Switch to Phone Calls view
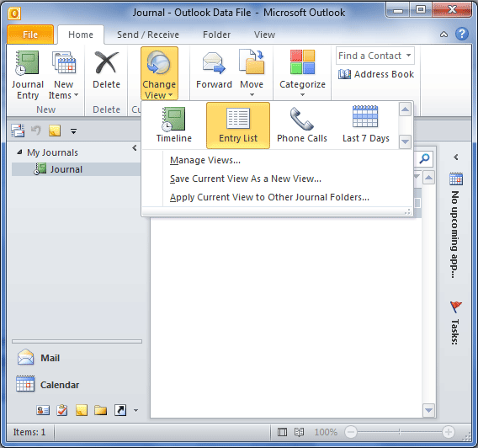The width and height of the screenshot is (478, 448). click(302, 125)
